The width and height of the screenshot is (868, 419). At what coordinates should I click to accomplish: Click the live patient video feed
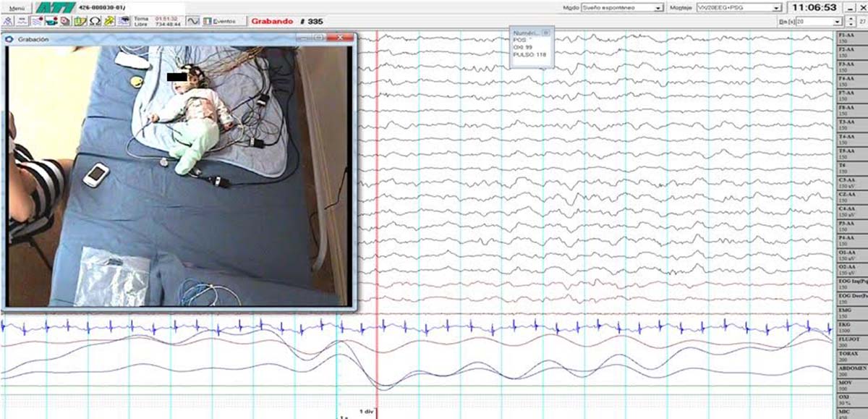pyautogui.click(x=179, y=177)
